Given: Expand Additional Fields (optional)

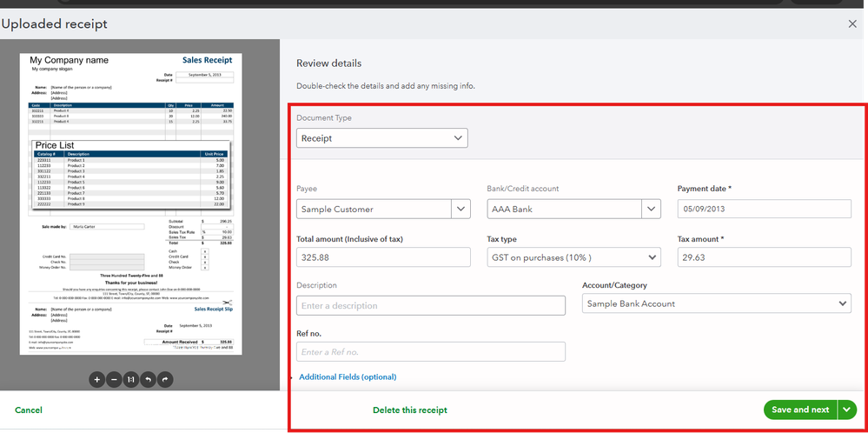Looking at the screenshot, I should pyautogui.click(x=348, y=377).
